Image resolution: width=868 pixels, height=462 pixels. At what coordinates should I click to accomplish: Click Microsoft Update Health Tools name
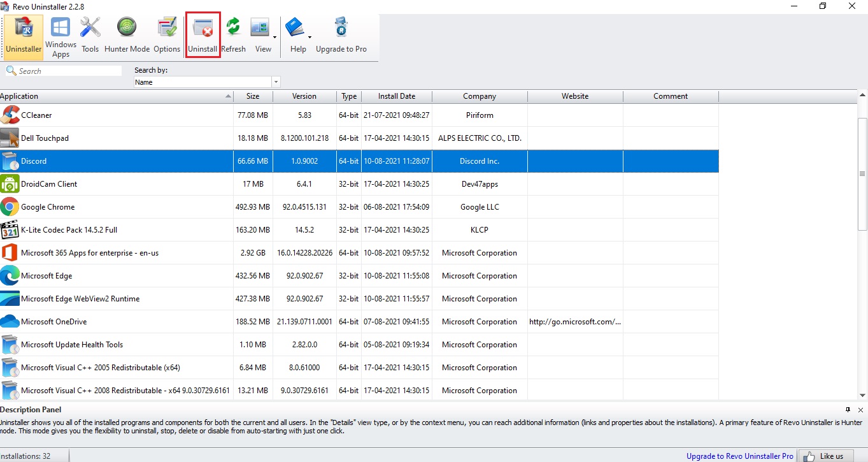72,345
